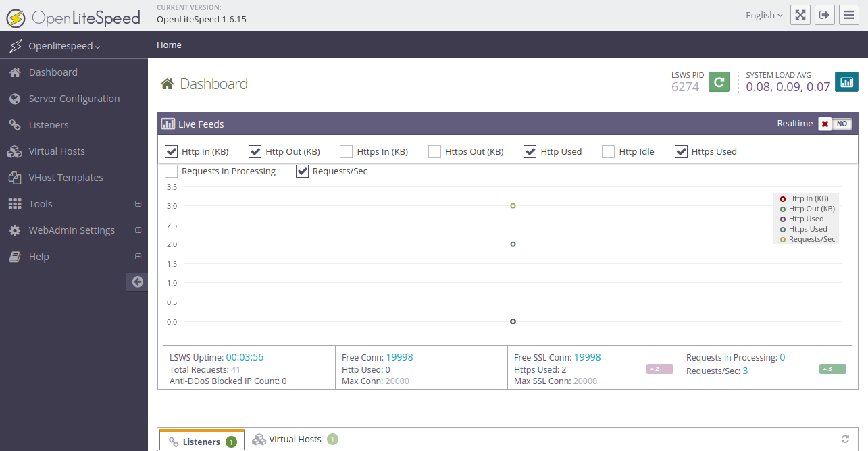Image resolution: width=868 pixels, height=451 pixels.
Task: Open real-time stats chart icon
Action: 846,82
